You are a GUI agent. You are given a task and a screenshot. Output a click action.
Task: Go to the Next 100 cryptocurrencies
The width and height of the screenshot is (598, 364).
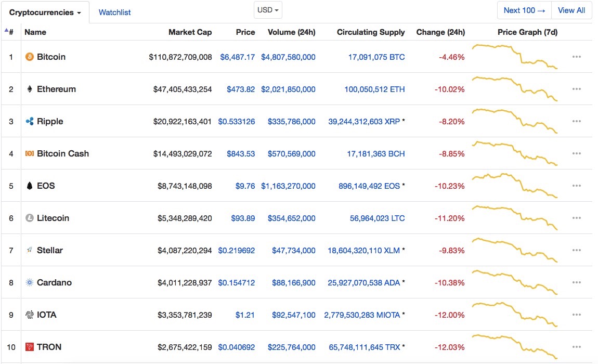coord(524,10)
